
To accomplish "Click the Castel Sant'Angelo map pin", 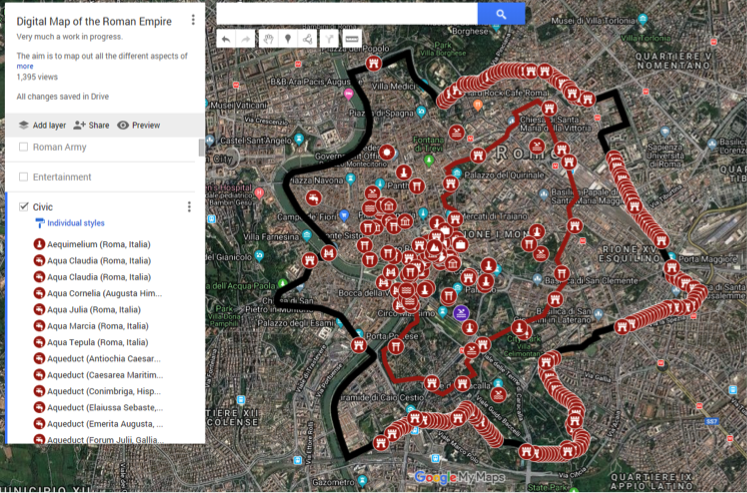I will 299,139.
